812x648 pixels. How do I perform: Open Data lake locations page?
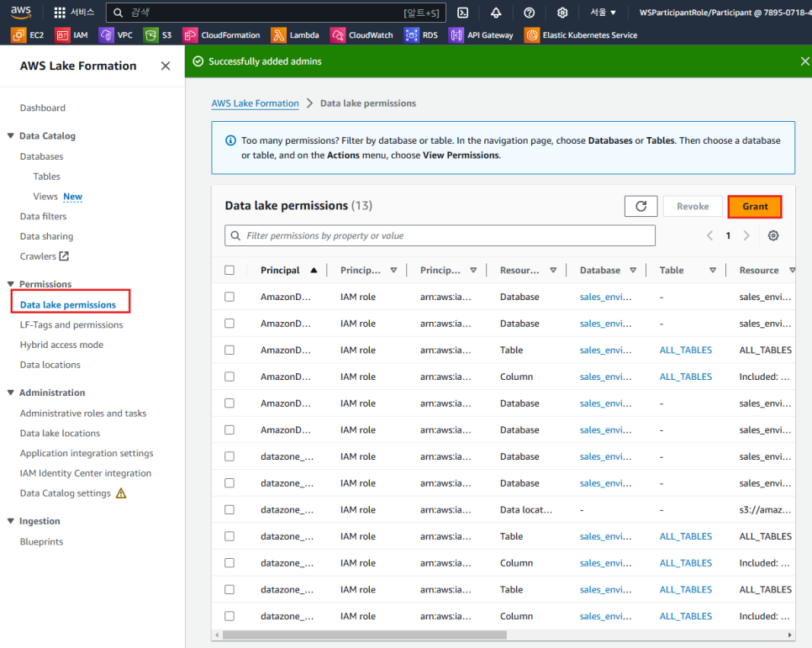point(60,433)
